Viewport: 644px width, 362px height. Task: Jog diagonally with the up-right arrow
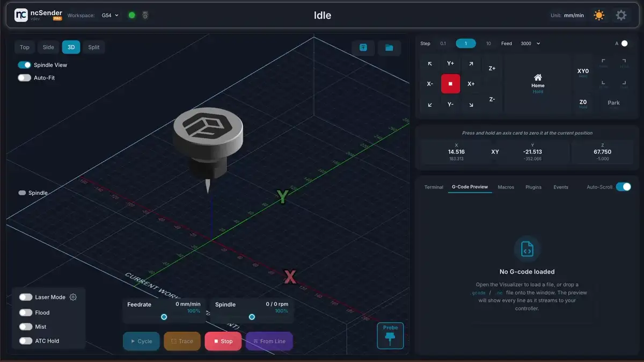(x=471, y=64)
